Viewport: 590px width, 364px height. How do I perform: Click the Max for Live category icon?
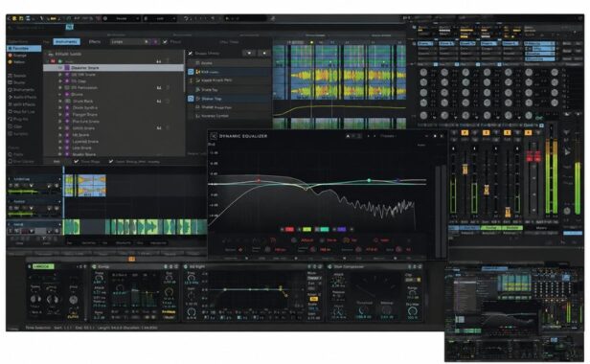[x=11, y=112]
